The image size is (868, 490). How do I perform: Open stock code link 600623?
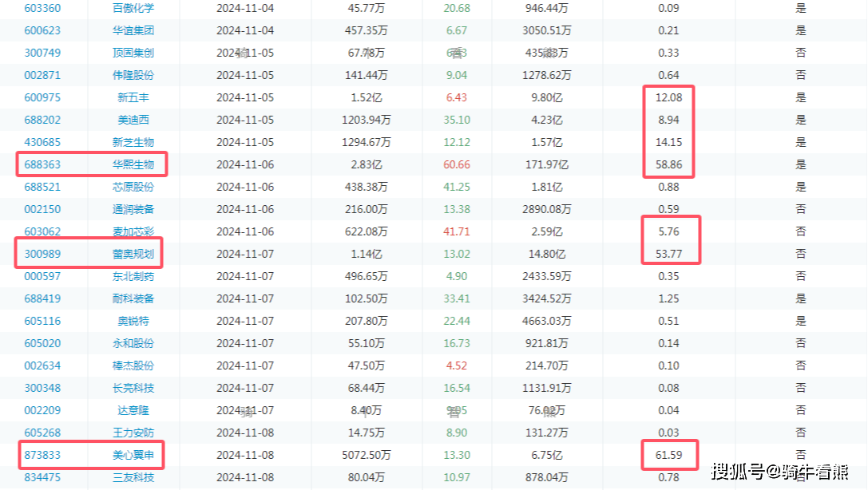coord(42,30)
